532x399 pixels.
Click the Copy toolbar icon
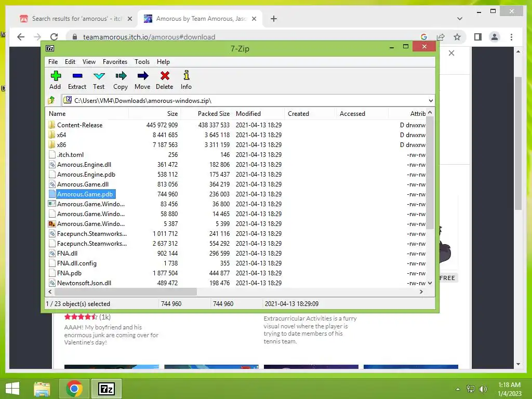click(x=121, y=76)
